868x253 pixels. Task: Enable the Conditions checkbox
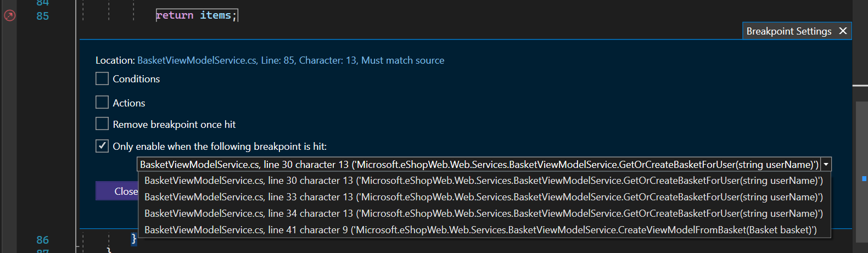click(x=102, y=79)
